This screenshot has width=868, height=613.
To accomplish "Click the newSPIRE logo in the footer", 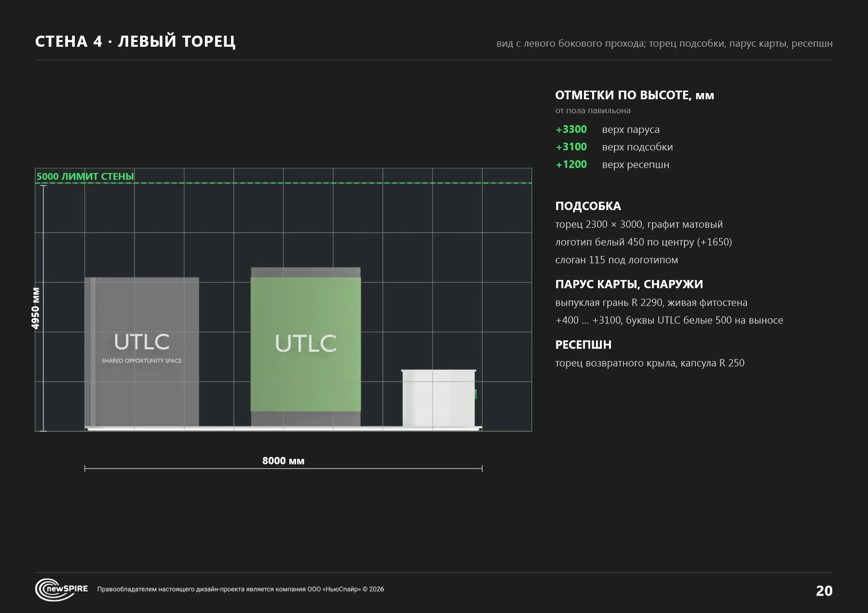I will [x=62, y=589].
